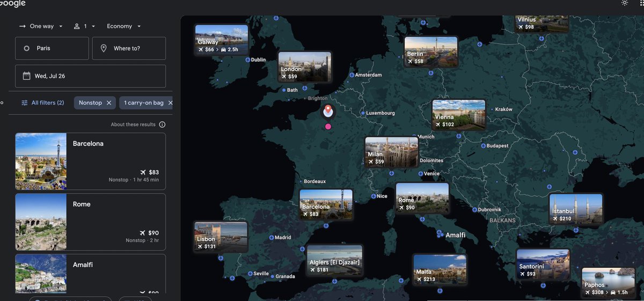Select the Vilnius map card
This screenshot has height=301, width=644.
coord(542,24)
